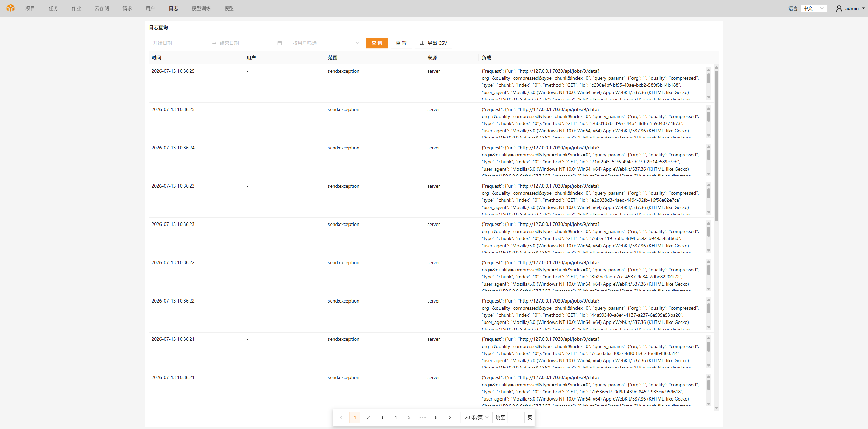The height and width of the screenshot is (429, 868).
Task: Click the CVAT orange cube logo
Action: pyautogui.click(x=11, y=8)
